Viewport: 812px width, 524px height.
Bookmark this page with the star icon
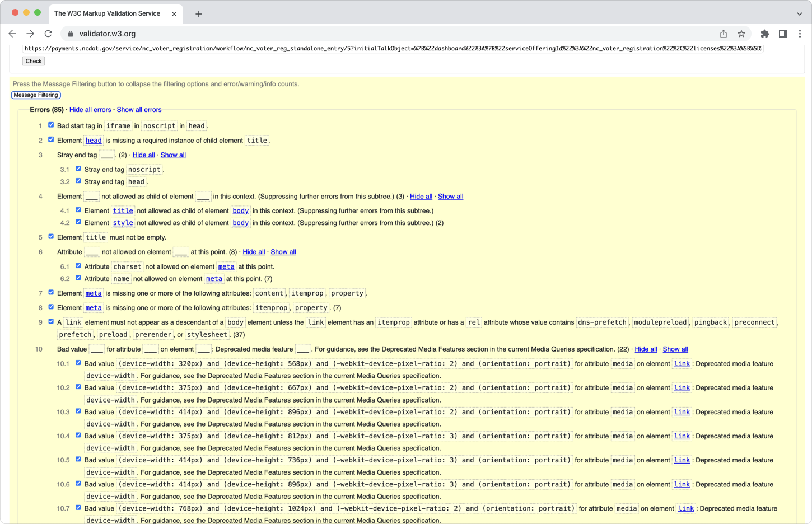pyautogui.click(x=741, y=34)
